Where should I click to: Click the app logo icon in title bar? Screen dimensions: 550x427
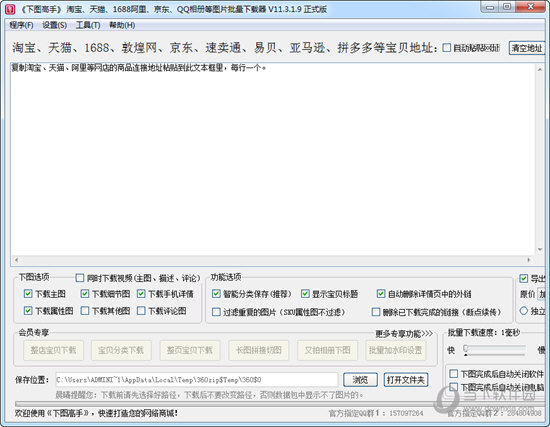pyautogui.click(x=10, y=9)
